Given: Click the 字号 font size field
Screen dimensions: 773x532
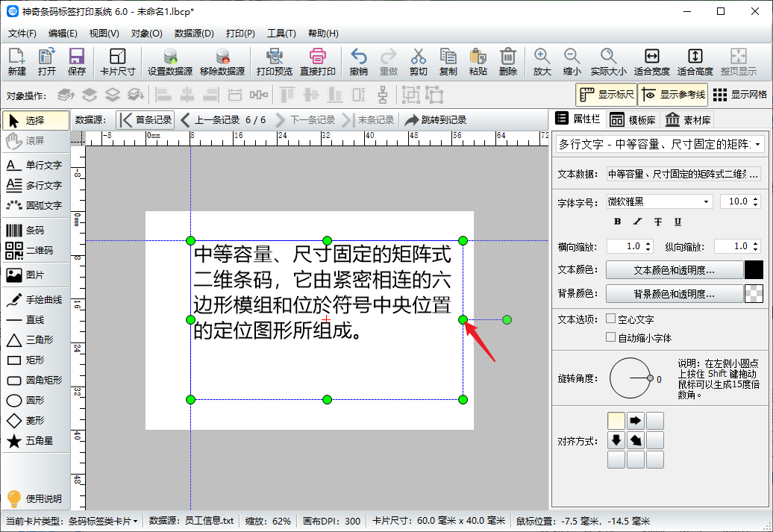Looking at the screenshot, I should (x=737, y=201).
